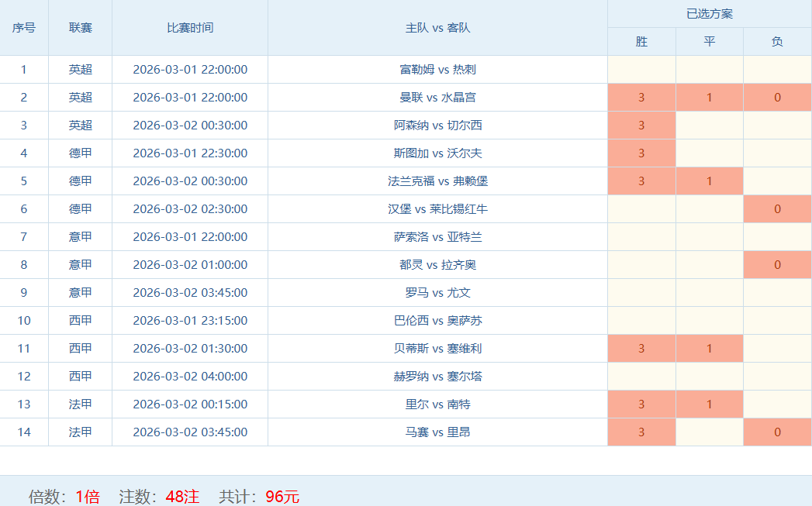Select the empty draw cell for 罗马 vs 尤文
Screen dimensions: 812x506
pos(709,293)
